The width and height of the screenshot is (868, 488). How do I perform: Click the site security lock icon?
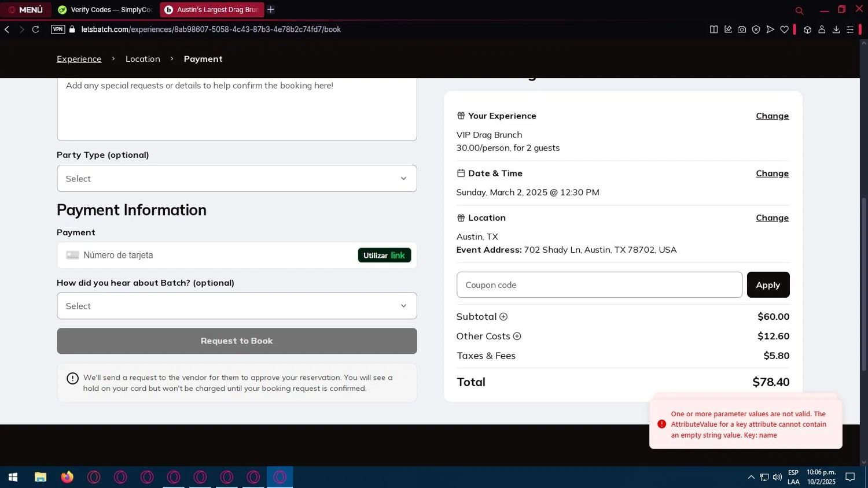(x=72, y=29)
